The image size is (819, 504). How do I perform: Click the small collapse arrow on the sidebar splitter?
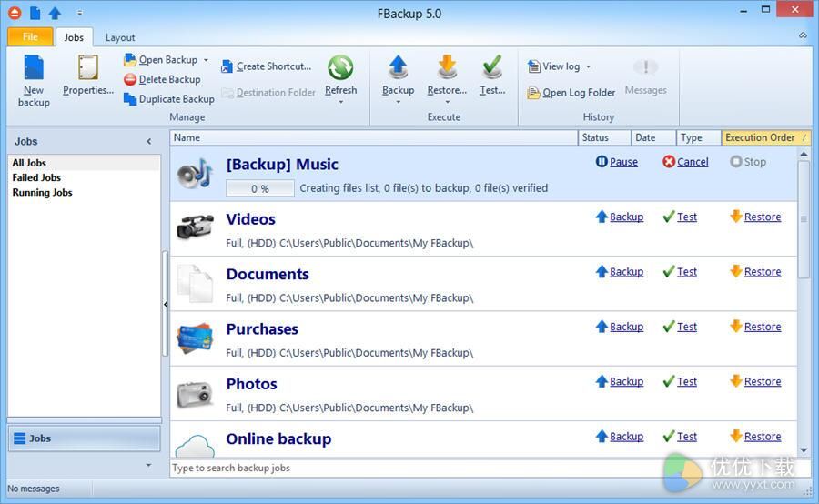pyautogui.click(x=166, y=304)
